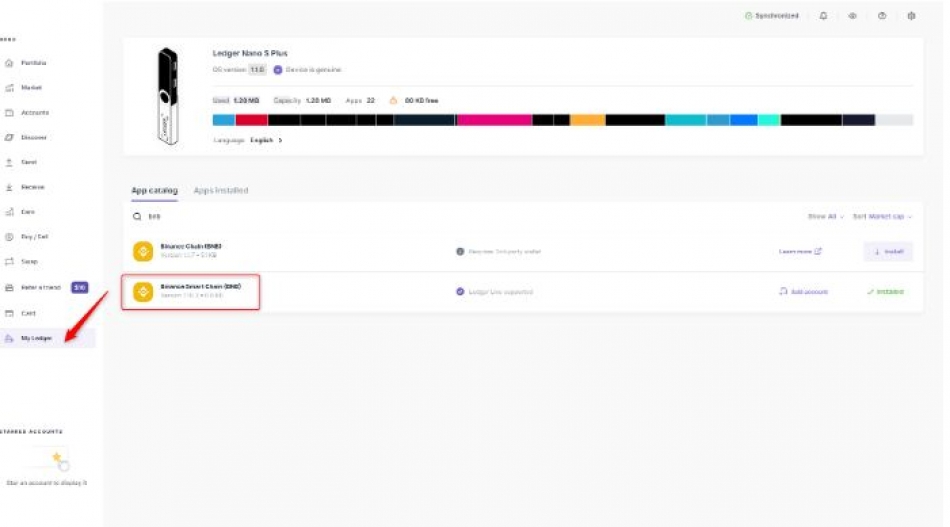Click the $10 badge next to Refer a friend

point(79,288)
